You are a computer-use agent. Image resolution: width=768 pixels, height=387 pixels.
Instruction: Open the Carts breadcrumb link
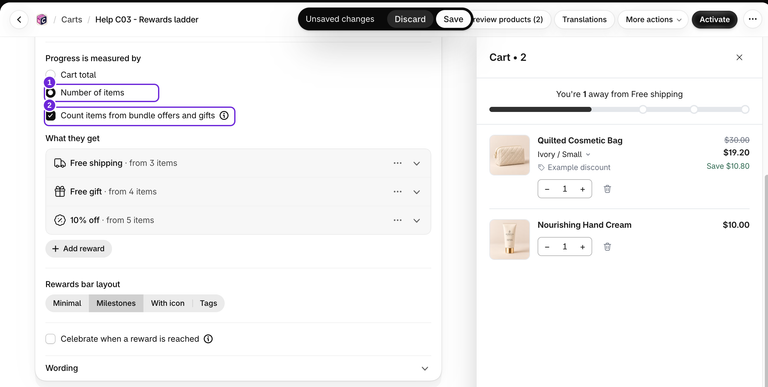pos(72,20)
